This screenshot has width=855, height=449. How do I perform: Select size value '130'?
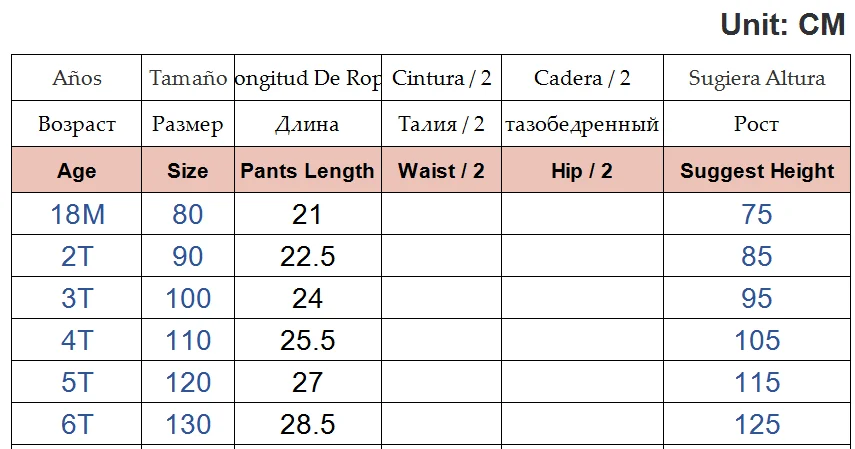click(187, 424)
